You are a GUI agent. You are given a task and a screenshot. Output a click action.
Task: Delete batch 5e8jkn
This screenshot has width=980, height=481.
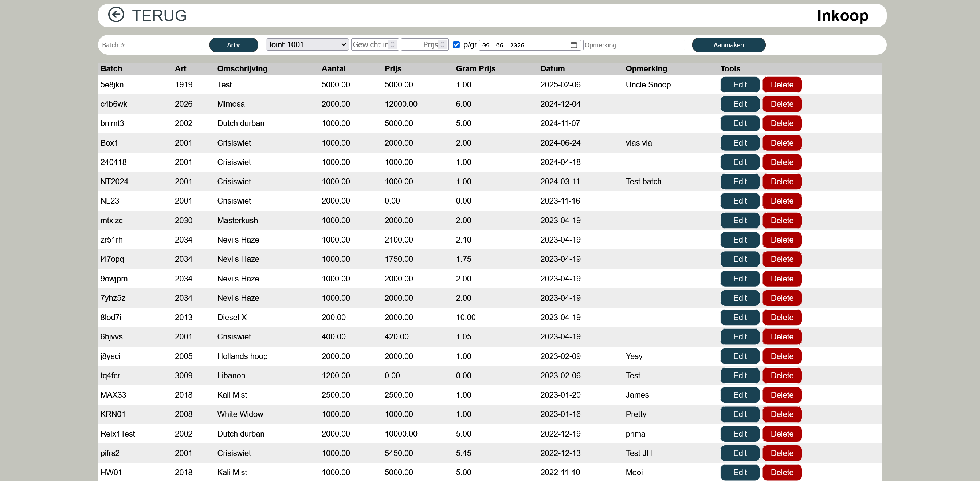click(x=782, y=84)
